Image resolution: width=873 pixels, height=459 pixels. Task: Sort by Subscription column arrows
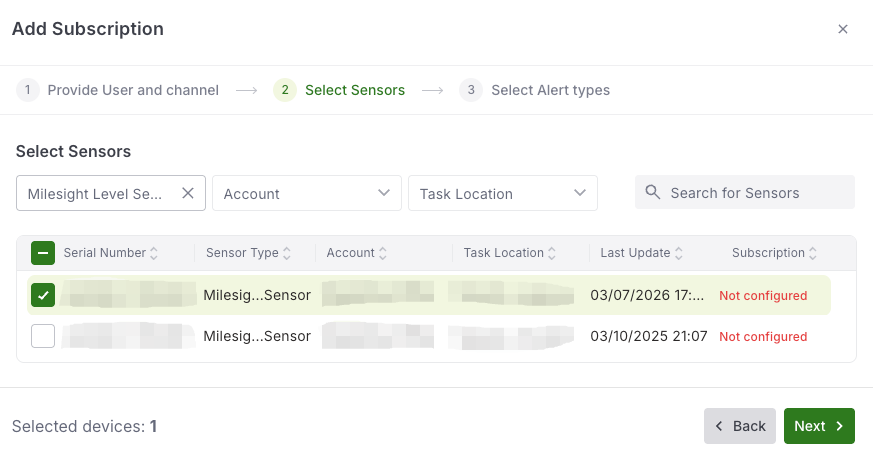pos(812,253)
